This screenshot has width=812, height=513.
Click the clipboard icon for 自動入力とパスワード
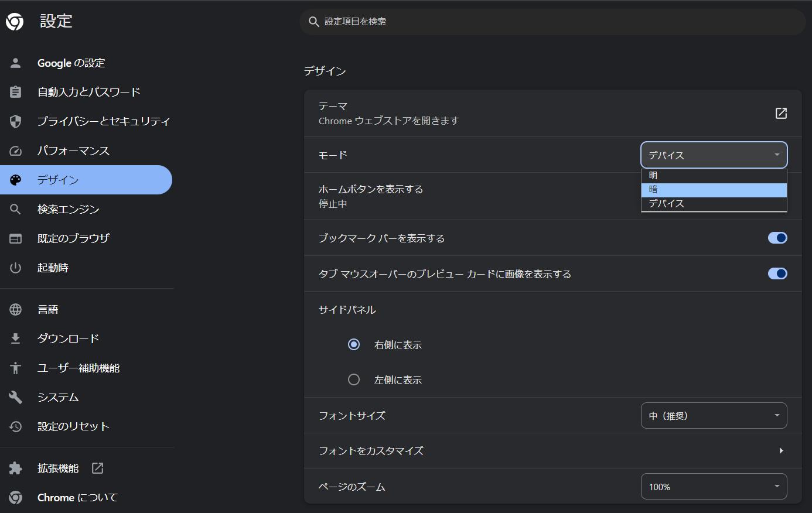[x=16, y=92]
